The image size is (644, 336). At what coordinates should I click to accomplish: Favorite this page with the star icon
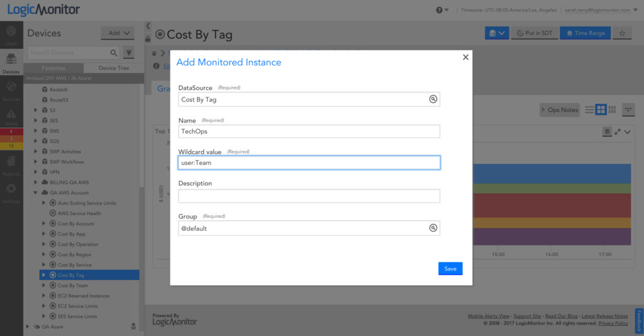[622, 33]
